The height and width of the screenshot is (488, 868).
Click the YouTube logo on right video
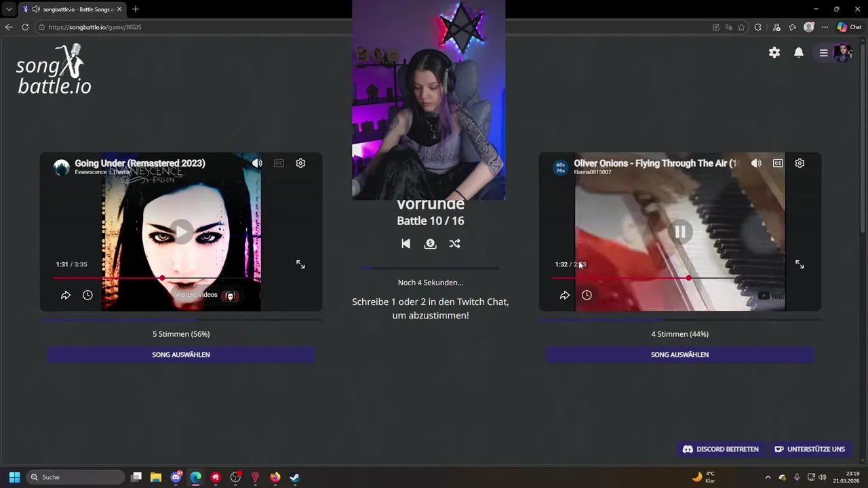tap(771, 296)
